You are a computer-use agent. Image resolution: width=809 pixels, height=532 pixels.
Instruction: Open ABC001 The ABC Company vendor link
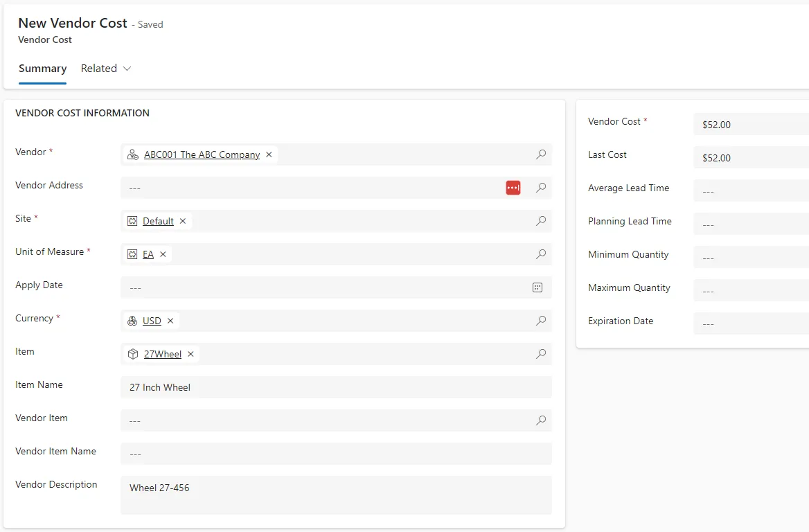click(202, 154)
